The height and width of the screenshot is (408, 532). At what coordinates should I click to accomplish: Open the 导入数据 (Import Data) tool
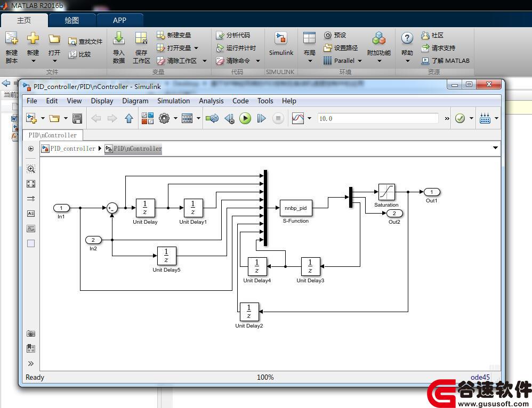pyautogui.click(x=119, y=47)
